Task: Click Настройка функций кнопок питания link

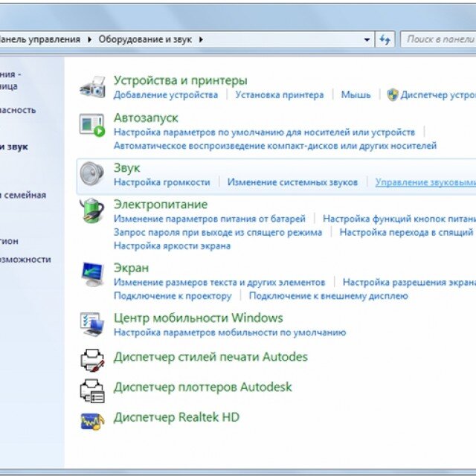Action: click(x=399, y=219)
